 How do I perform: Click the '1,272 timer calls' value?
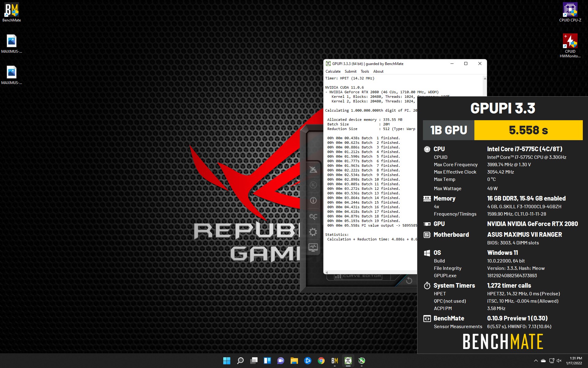tap(509, 286)
